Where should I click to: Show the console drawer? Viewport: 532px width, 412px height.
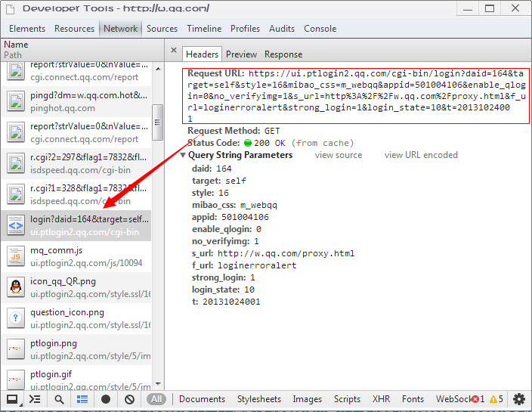point(34,399)
